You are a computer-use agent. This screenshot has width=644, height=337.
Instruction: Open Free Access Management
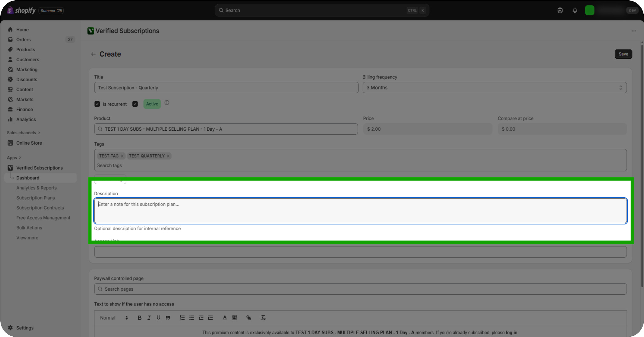click(43, 218)
